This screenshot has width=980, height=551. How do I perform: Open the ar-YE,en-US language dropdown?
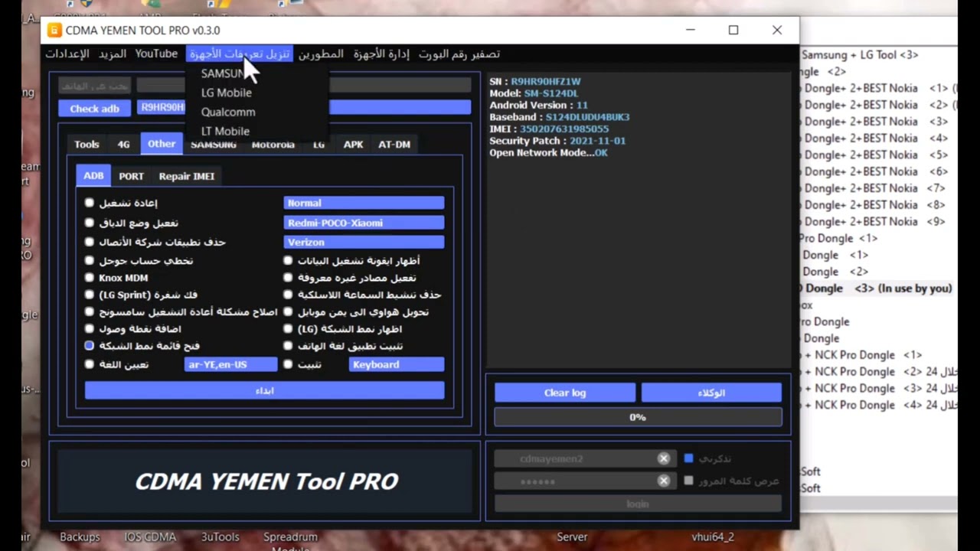[x=231, y=365]
